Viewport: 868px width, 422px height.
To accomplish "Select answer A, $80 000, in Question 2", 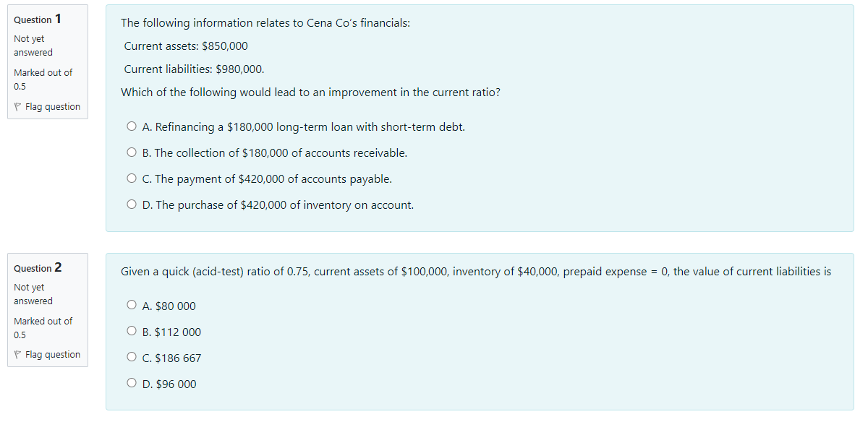I will click(x=132, y=304).
